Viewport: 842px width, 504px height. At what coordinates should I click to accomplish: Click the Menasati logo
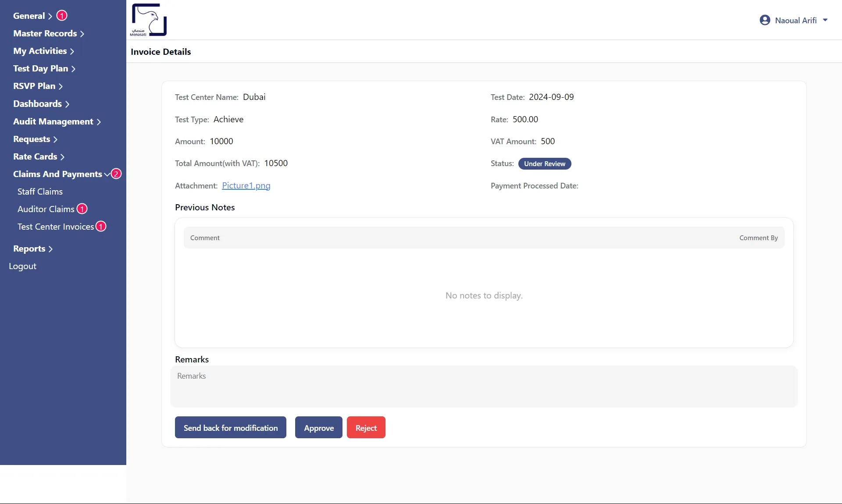(148, 20)
